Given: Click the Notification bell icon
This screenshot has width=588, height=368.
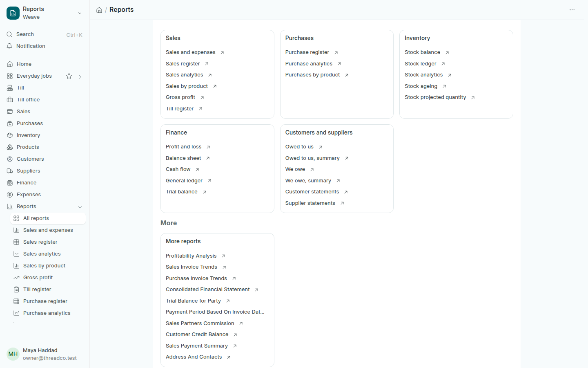Looking at the screenshot, I should click(9, 46).
